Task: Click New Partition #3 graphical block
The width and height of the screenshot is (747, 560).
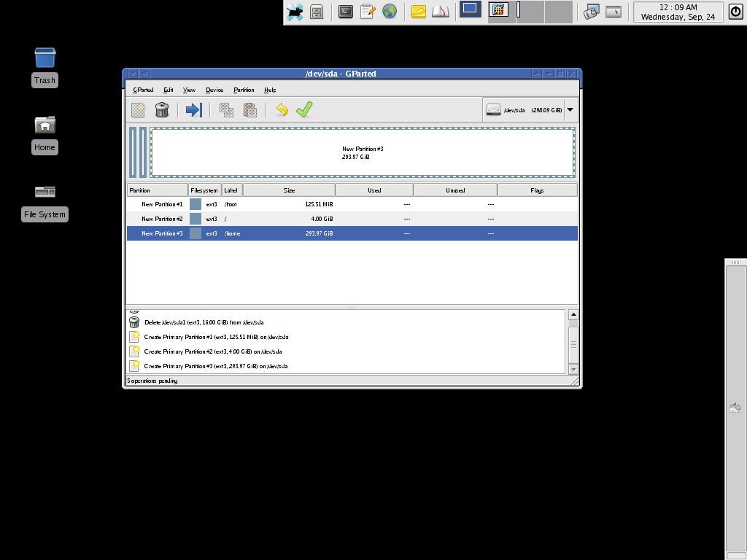Action: tap(363, 152)
